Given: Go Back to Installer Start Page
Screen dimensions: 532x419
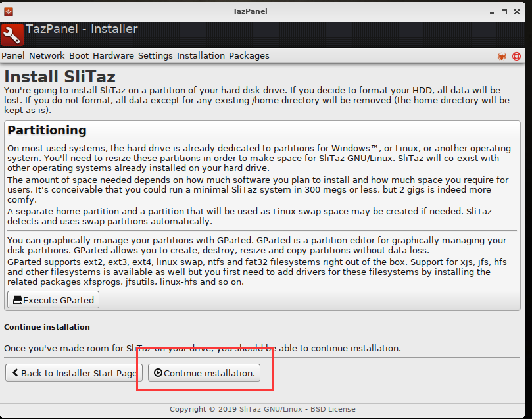Looking at the screenshot, I should (x=72, y=372).
